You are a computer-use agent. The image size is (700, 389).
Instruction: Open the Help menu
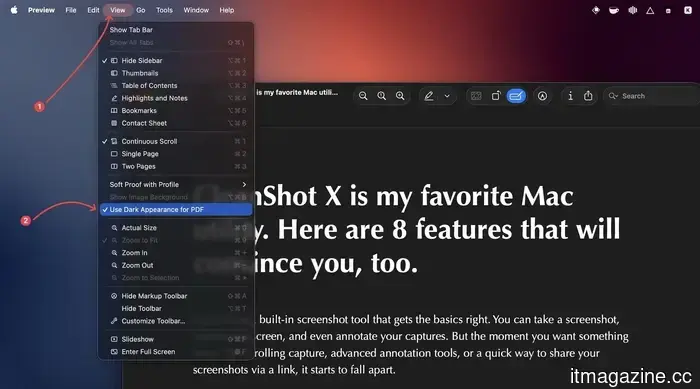[226, 10]
